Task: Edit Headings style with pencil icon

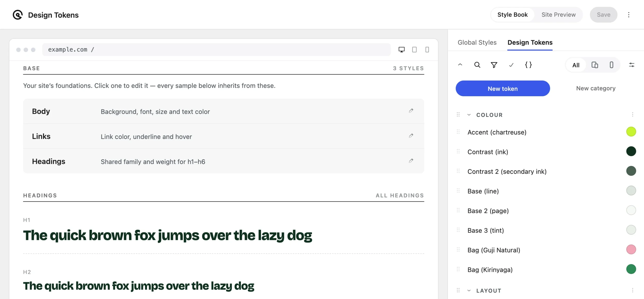Action: (411, 161)
